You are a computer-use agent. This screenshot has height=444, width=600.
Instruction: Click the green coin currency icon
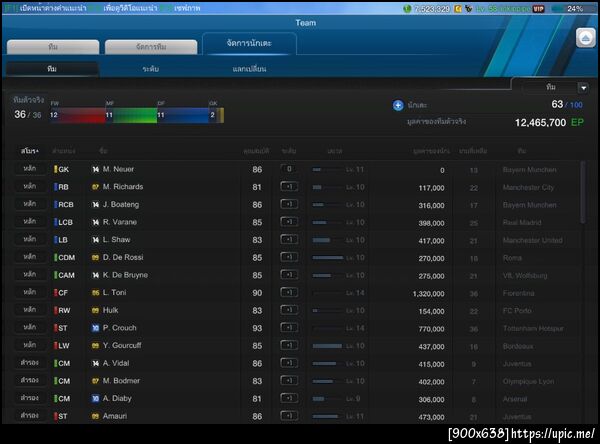click(x=407, y=8)
